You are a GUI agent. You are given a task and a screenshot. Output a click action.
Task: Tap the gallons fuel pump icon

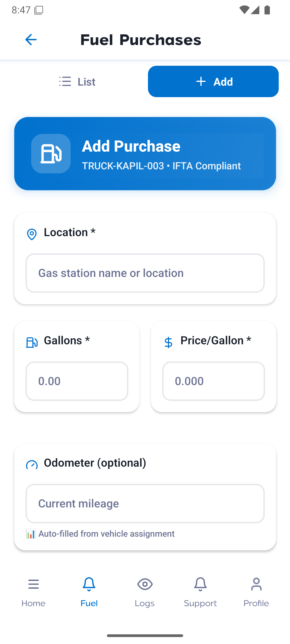32,342
